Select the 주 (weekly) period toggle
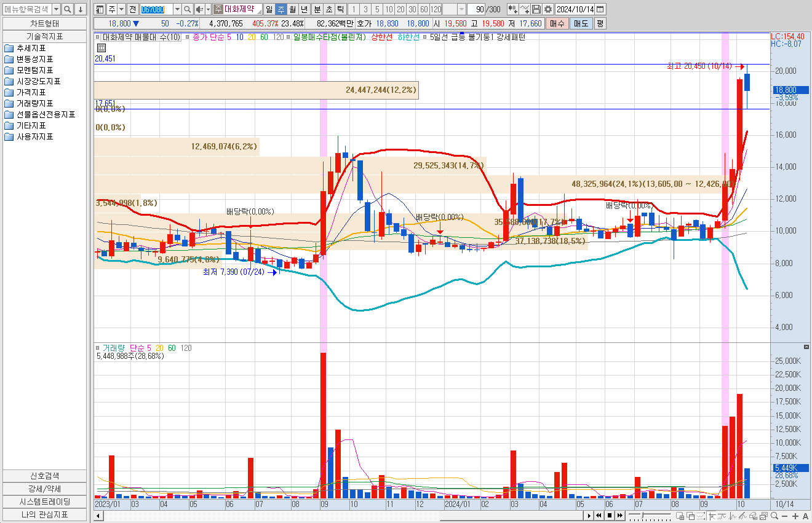This screenshot has height=523, width=812. [x=281, y=9]
